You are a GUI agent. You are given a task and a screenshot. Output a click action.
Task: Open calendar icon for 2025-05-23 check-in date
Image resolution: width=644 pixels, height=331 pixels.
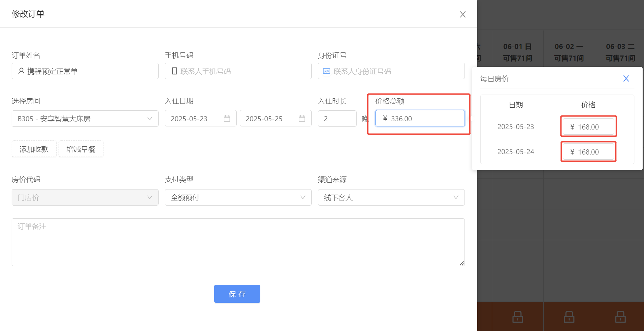(x=227, y=118)
